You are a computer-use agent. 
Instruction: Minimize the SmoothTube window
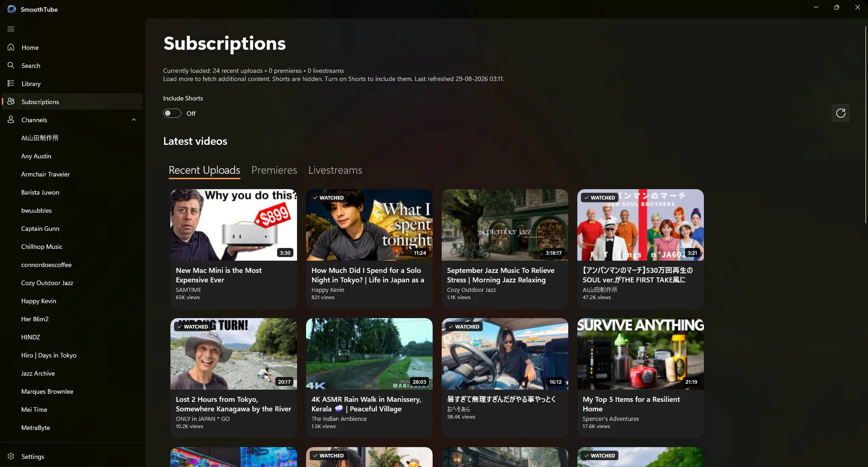click(816, 7)
